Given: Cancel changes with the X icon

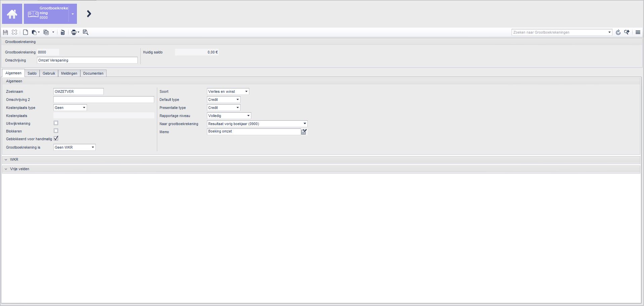Looking at the screenshot, I should 14,32.
